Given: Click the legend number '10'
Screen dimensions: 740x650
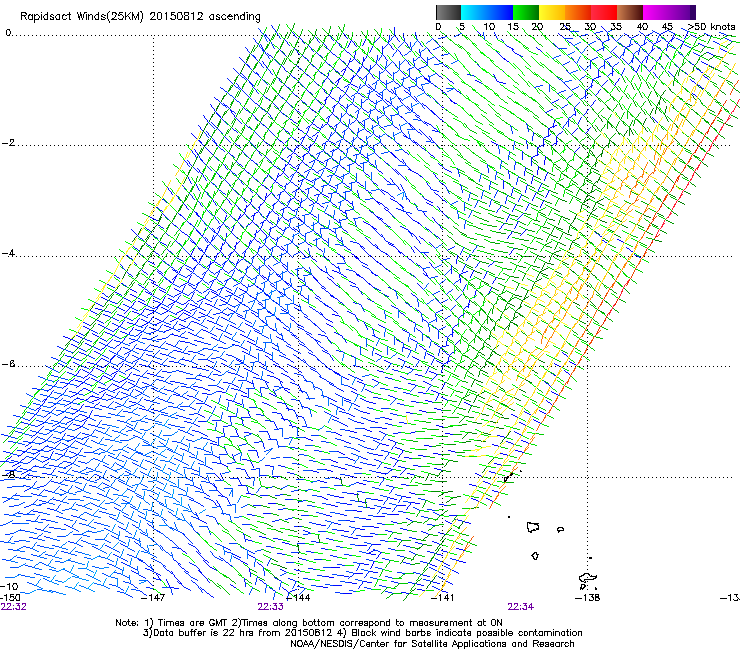Looking at the screenshot, I should click(489, 27).
